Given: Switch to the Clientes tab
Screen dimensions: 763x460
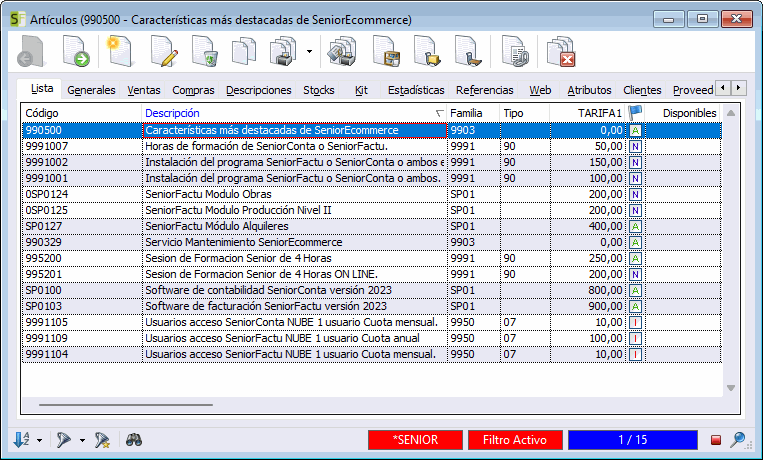Looking at the screenshot, I should pos(642,90).
